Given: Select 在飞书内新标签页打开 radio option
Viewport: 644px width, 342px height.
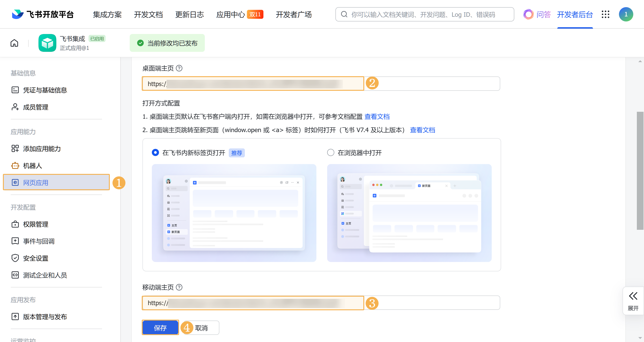Looking at the screenshot, I should [155, 152].
